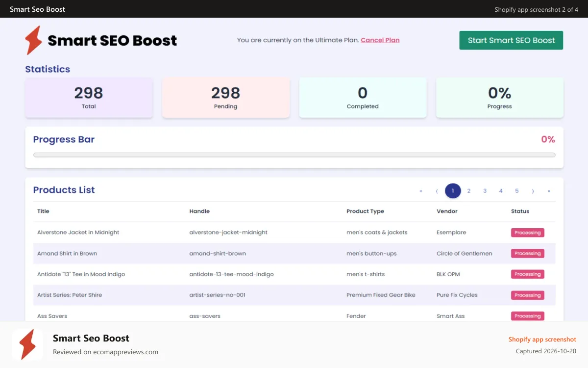Screen dimensions: 588x368
Task: Select page 1 in pagination
Action: coord(453,191)
